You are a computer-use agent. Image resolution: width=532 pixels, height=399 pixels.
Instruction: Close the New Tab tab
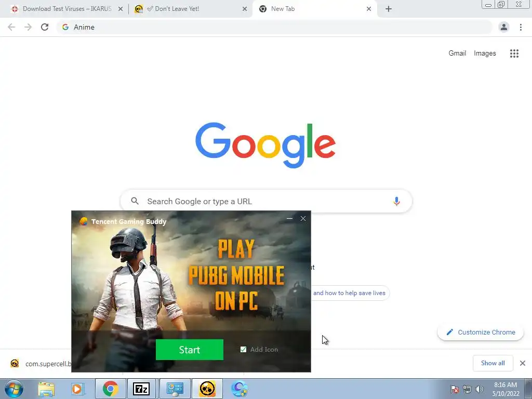369,9
